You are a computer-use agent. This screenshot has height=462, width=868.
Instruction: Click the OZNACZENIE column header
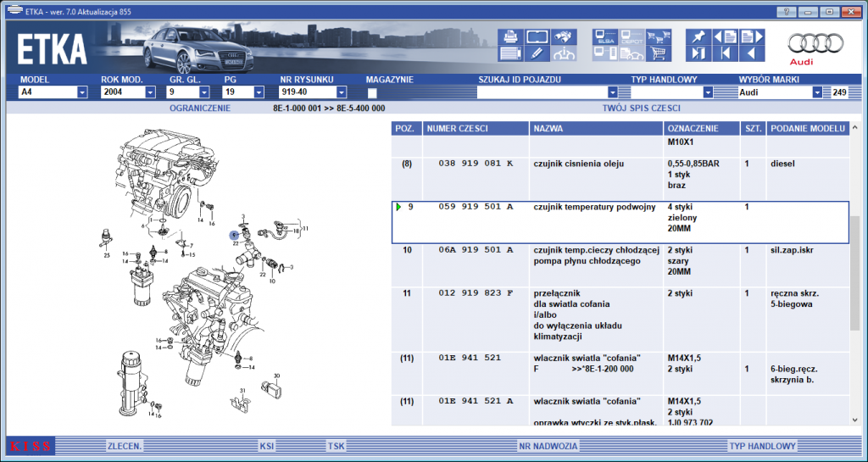[x=702, y=128]
